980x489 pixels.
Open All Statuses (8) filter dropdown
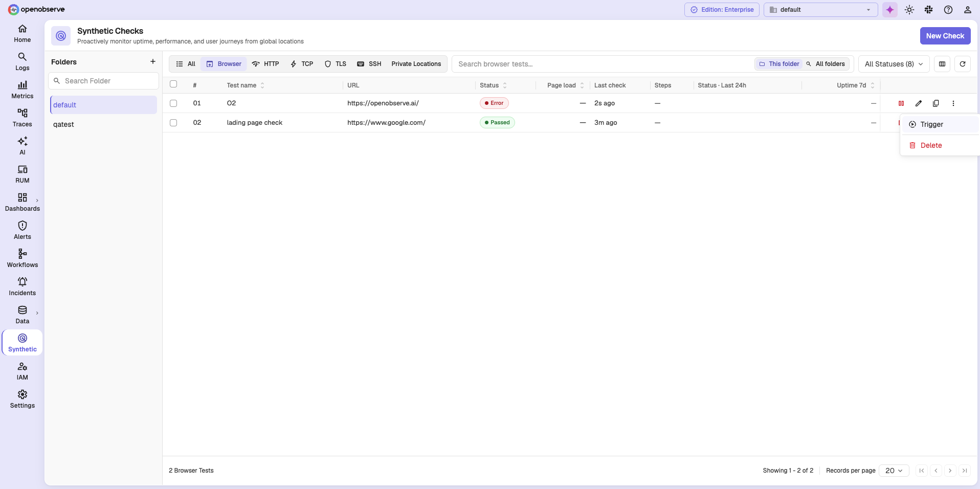[894, 64]
